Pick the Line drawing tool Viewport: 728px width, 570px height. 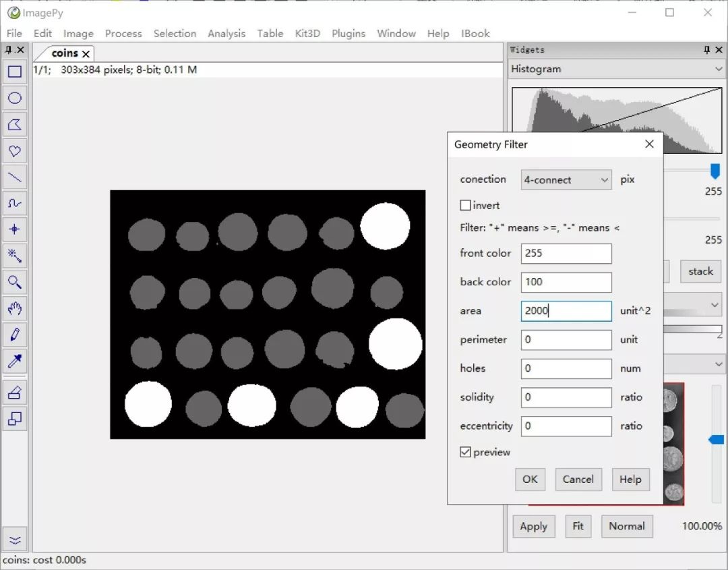click(15, 177)
